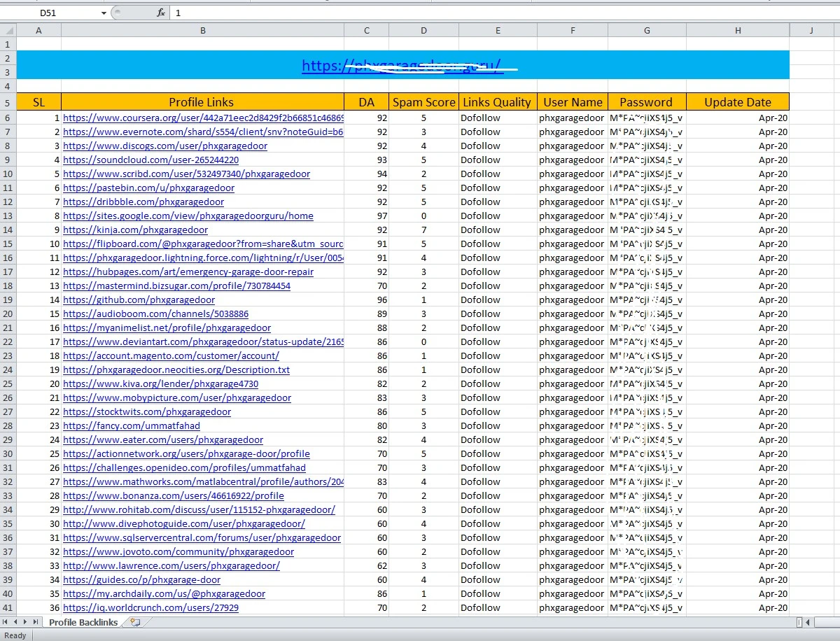Click the SL header cell
Screen dimensions: 840x641
(x=38, y=102)
